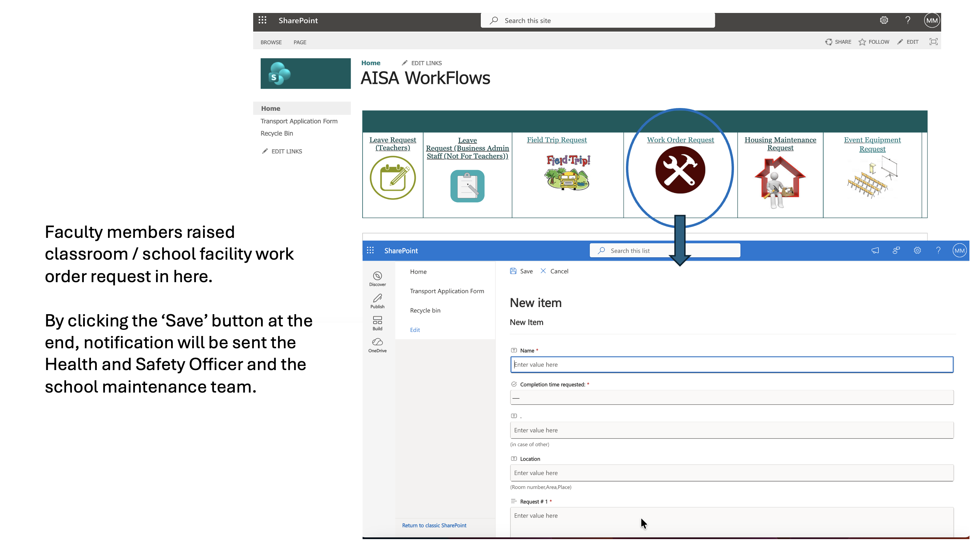
Task: Open the MM account avatar in dark header
Action: [x=932, y=20]
